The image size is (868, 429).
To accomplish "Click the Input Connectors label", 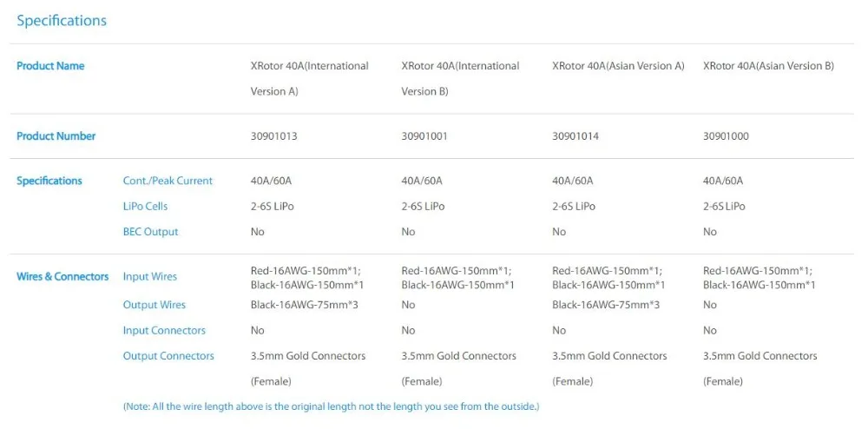I will (x=164, y=331).
